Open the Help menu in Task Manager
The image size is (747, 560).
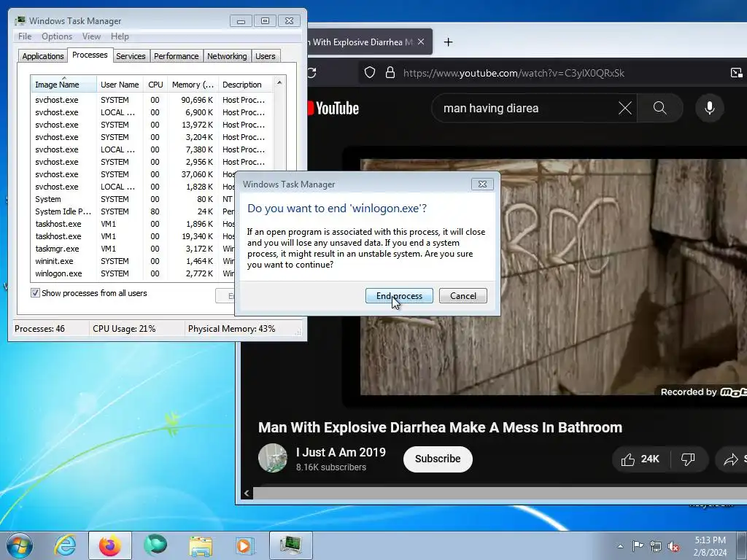[x=120, y=36]
